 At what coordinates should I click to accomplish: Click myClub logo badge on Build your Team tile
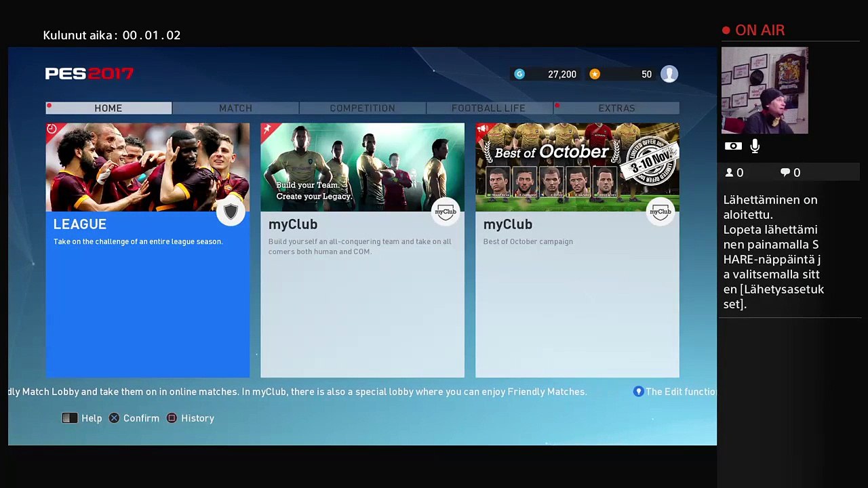tap(446, 212)
